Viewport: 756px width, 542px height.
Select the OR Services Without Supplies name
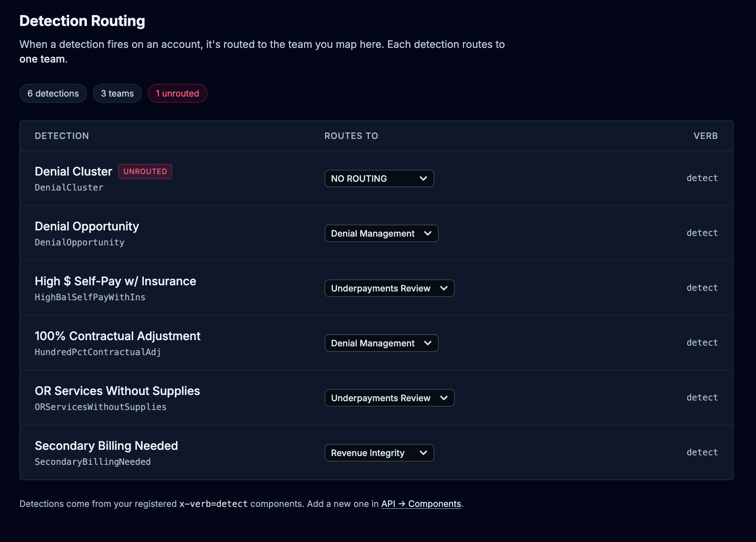(117, 391)
